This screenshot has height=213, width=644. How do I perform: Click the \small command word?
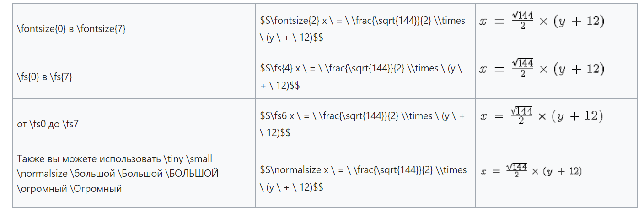(200, 159)
